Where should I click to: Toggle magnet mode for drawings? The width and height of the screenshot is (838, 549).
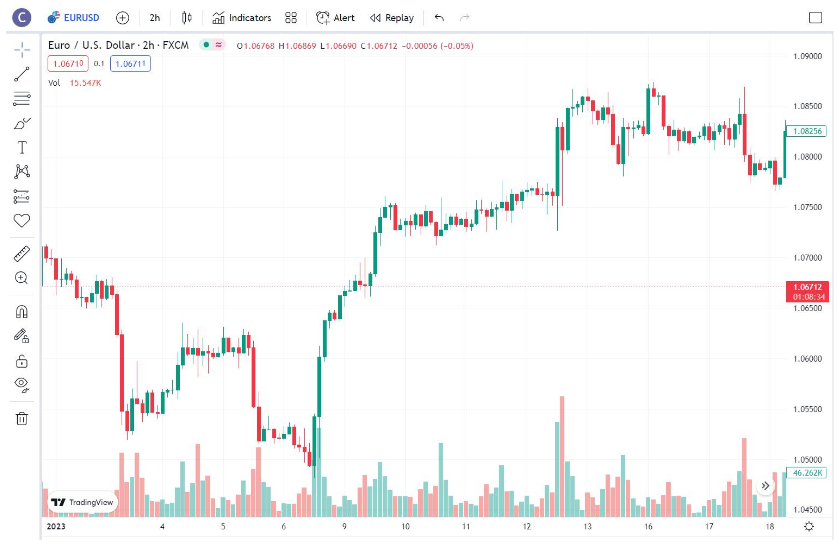[21, 311]
